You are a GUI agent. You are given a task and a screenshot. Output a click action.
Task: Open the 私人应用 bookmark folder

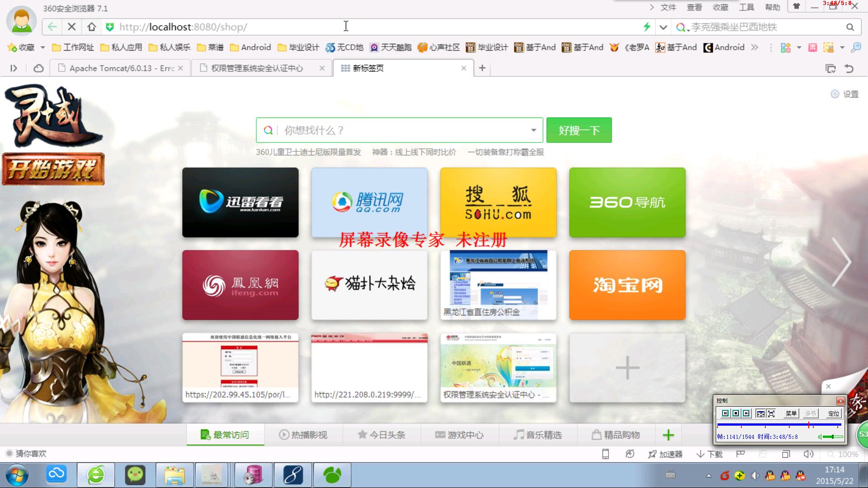tap(121, 47)
